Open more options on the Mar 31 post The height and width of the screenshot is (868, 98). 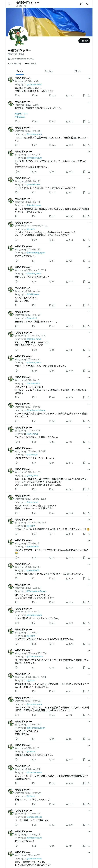point(89,128)
